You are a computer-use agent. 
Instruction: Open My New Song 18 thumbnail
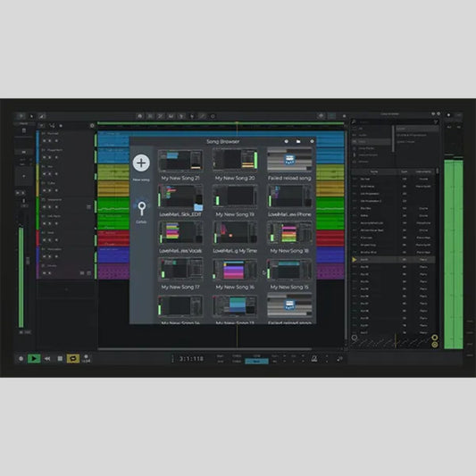tap(289, 233)
